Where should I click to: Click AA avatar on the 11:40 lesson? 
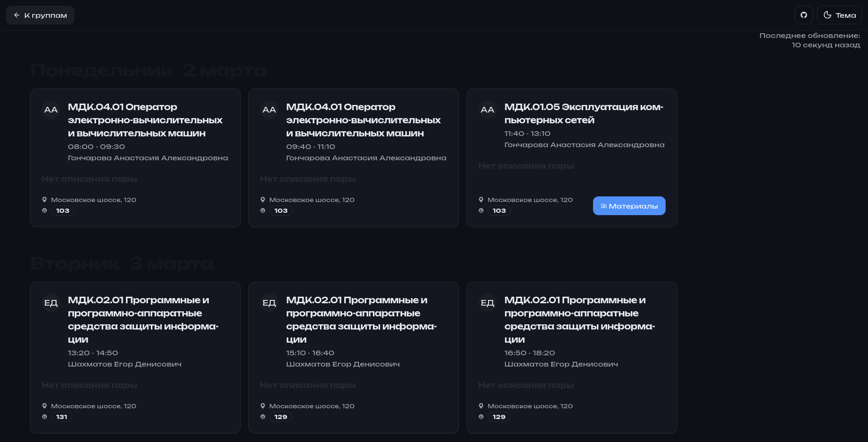pyautogui.click(x=487, y=110)
